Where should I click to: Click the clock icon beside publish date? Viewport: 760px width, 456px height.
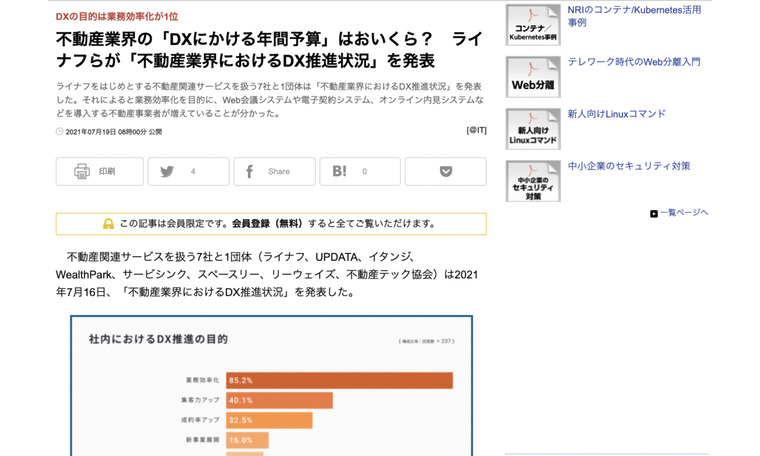(x=60, y=131)
